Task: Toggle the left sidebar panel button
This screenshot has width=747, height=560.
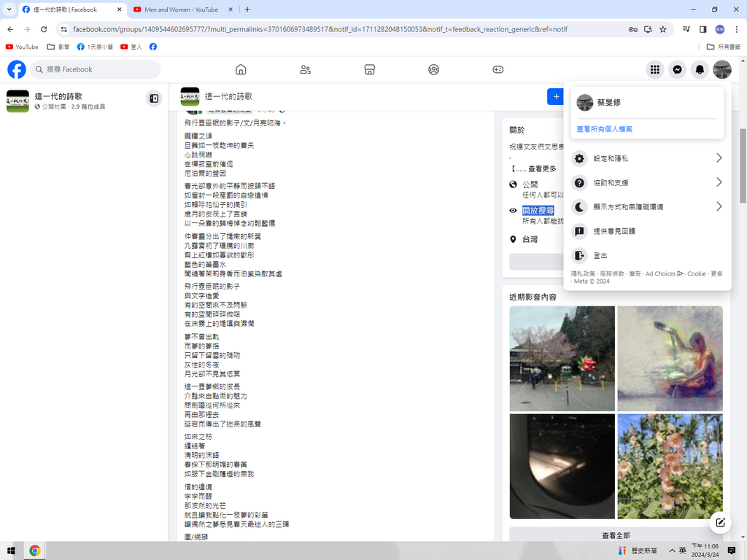Action: [154, 98]
